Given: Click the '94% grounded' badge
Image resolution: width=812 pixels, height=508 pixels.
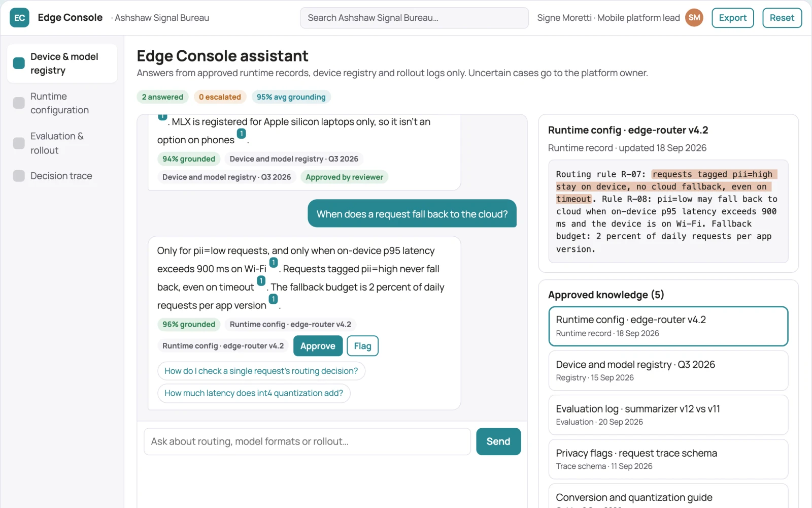Looking at the screenshot, I should 189,159.
